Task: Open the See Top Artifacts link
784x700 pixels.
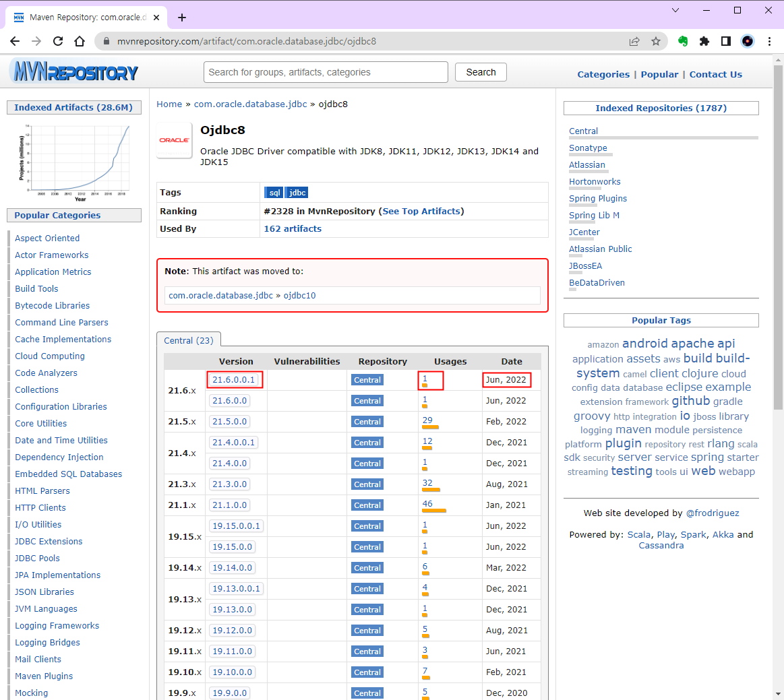Action: [421, 212]
